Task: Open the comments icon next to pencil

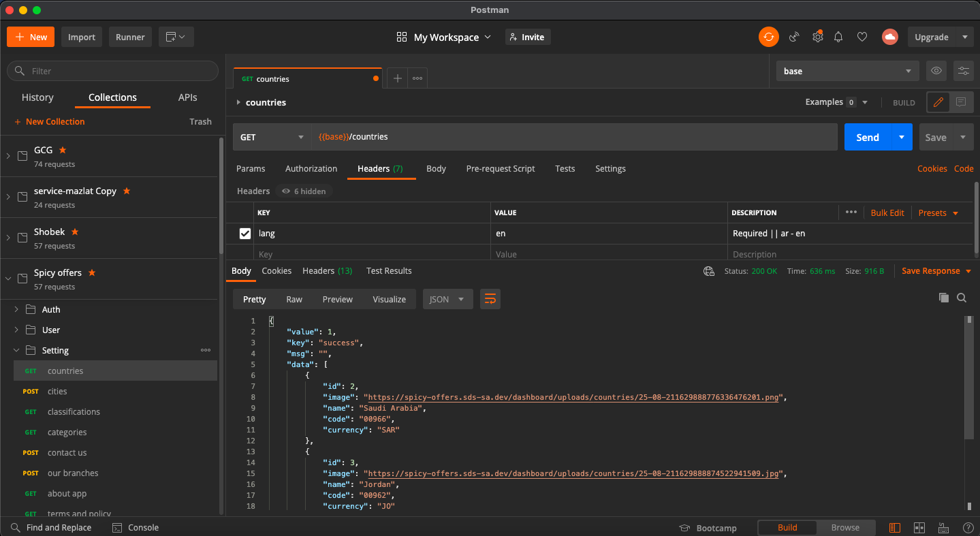Action: tap(961, 102)
